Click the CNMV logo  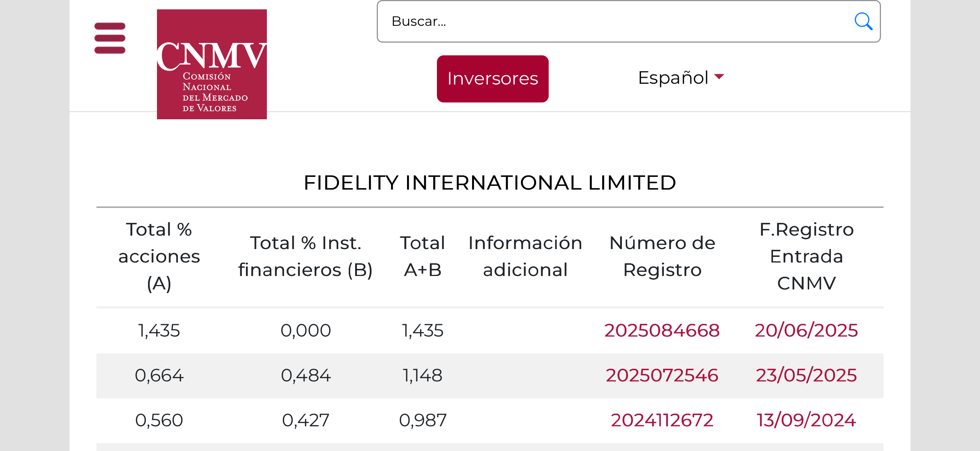[x=212, y=64]
